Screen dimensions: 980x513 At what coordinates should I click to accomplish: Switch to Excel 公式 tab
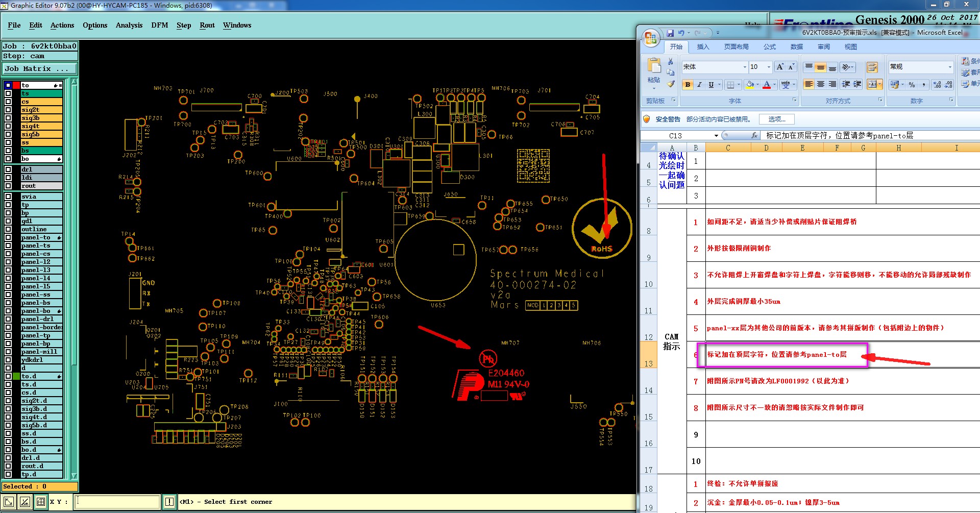[770, 47]
